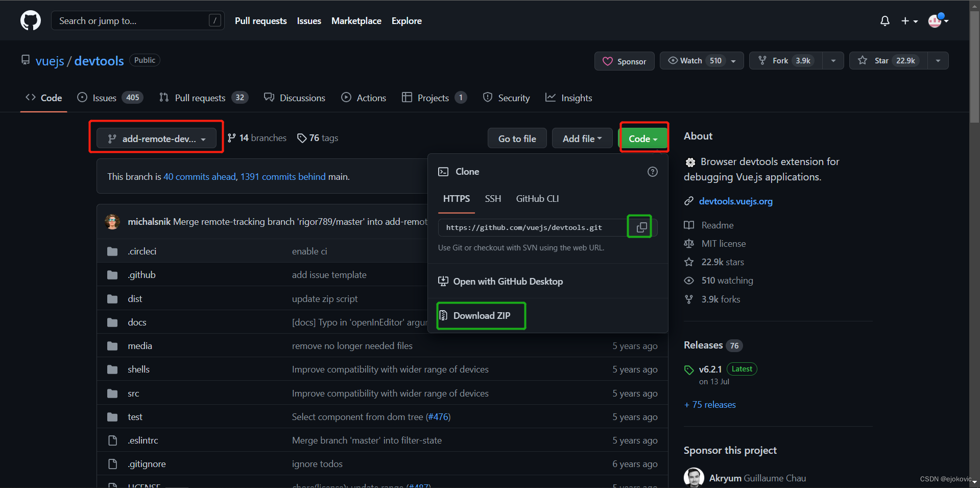This screenshot has height=488, width=980.
Task: Open the notifications bell
Action: (885, 21)
